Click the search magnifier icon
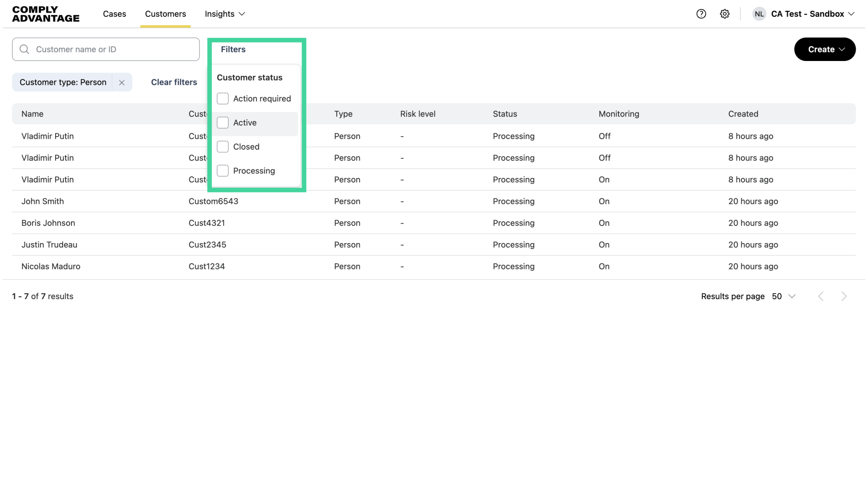Screen dimensions: 868x488 [x=24, y=49]
